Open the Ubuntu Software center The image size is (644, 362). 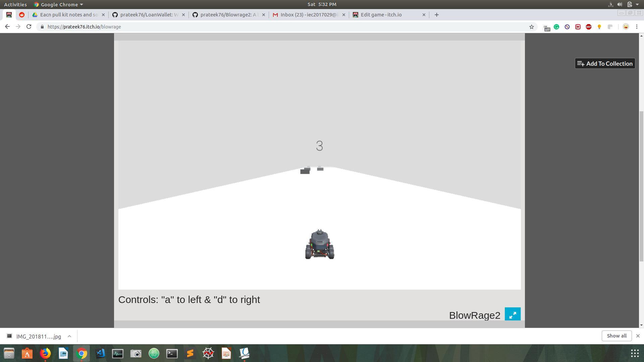(x=27, y=353)
